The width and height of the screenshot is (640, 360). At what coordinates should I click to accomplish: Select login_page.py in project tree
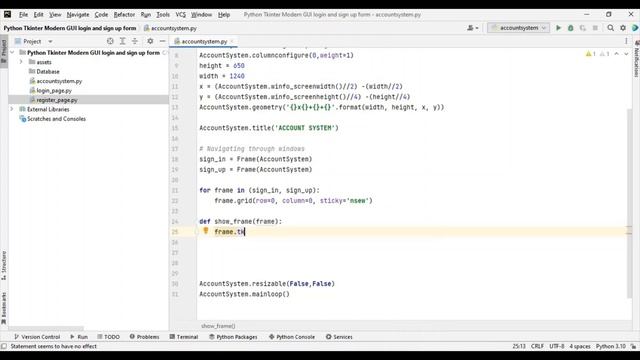(54, 91)
